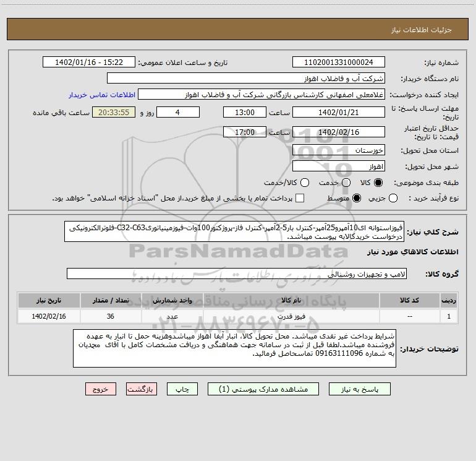Click the response deadline date 1402/01/21
The height and width of the screenshot is (461, 476).
[x=339, y=112]
